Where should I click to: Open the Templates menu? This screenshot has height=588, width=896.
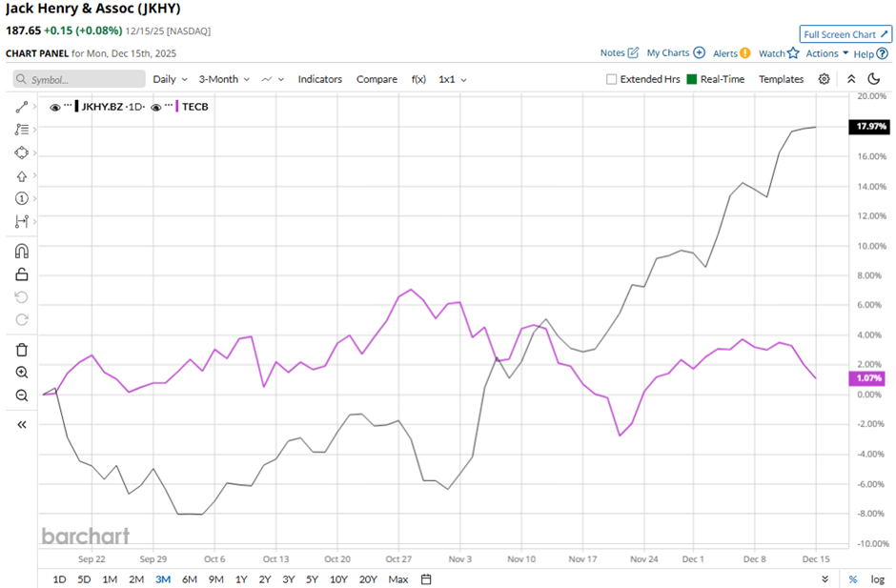781,79
